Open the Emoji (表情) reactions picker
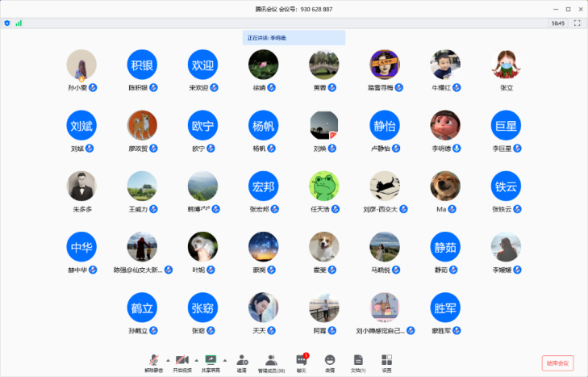 tap(329, 360)
